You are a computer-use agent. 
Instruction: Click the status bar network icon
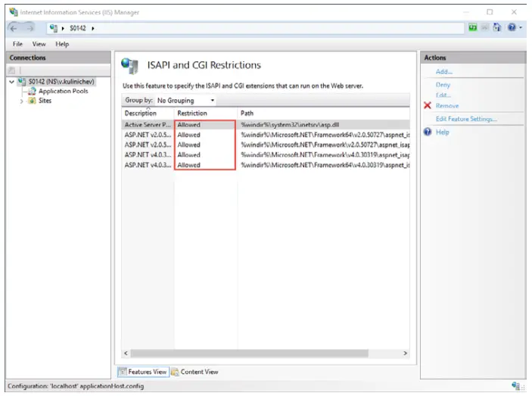pos(516,386)
